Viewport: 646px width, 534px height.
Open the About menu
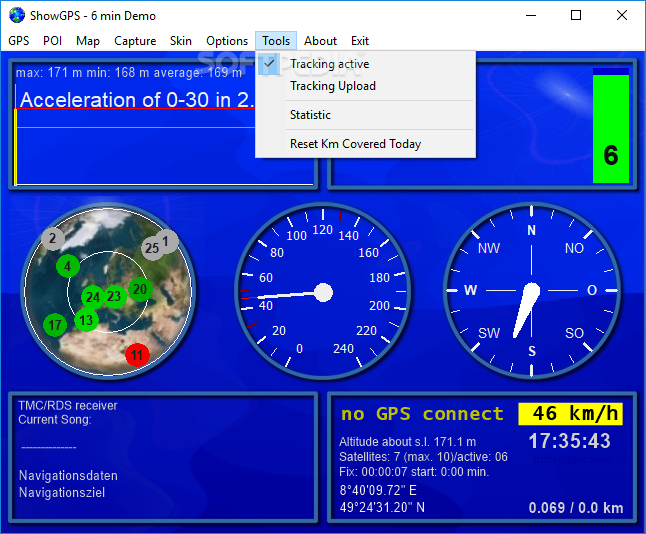point(321,41)
